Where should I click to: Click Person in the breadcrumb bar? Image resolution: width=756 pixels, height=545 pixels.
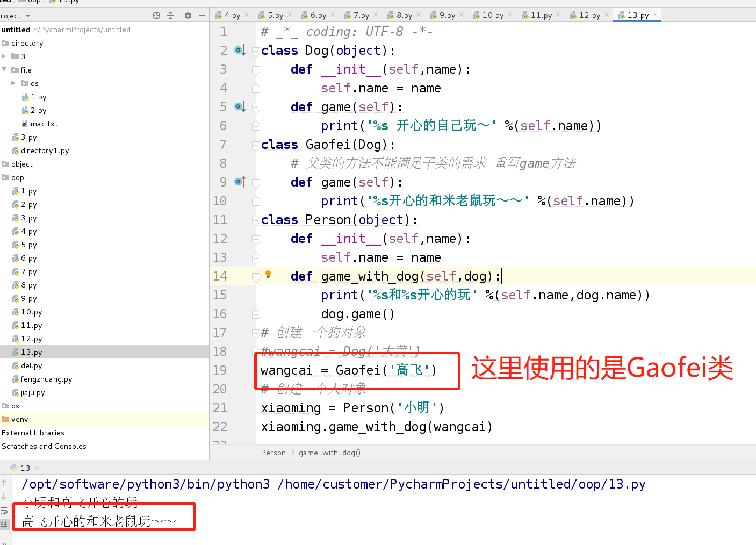click(x=273, y=453)
